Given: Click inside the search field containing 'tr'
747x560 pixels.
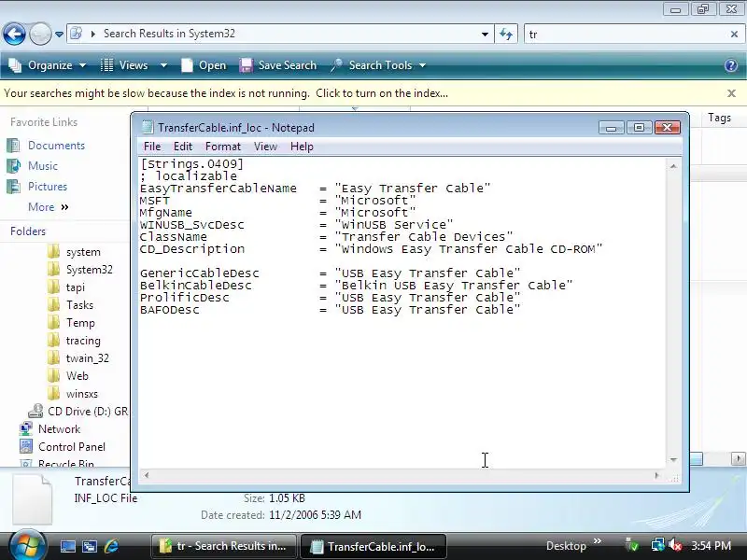Looking at the screenshot, I should tap(625, 35).
